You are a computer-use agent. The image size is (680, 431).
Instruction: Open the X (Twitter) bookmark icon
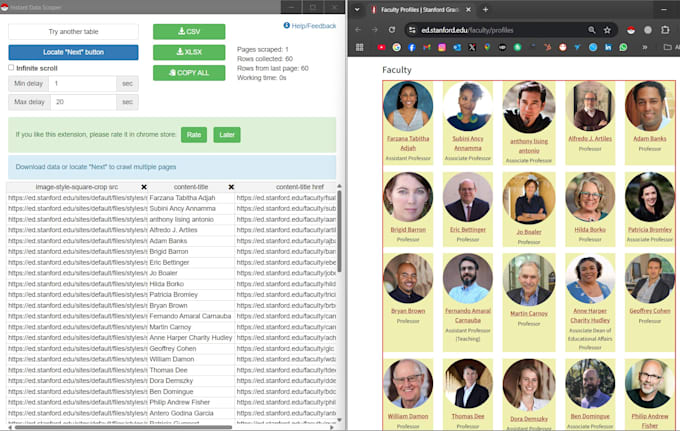coord(472,47)
